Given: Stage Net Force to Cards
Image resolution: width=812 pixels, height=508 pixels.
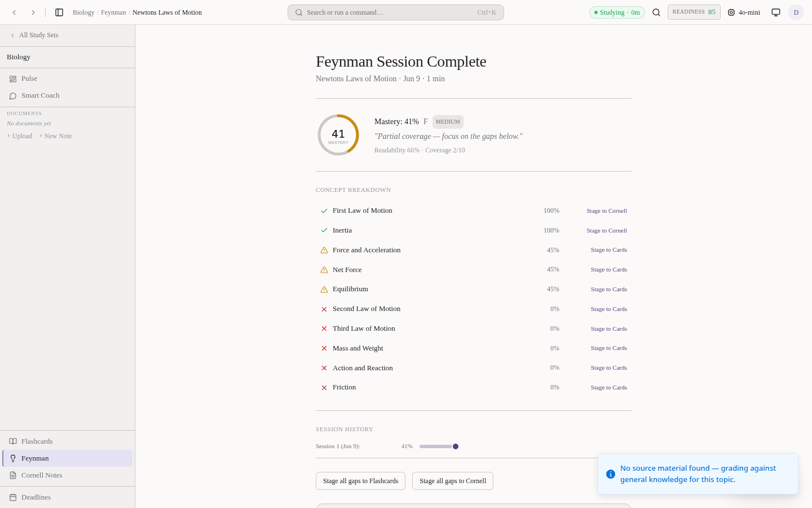Looking at the screenshot, I should pyautogui.click(x=609, y=269).
